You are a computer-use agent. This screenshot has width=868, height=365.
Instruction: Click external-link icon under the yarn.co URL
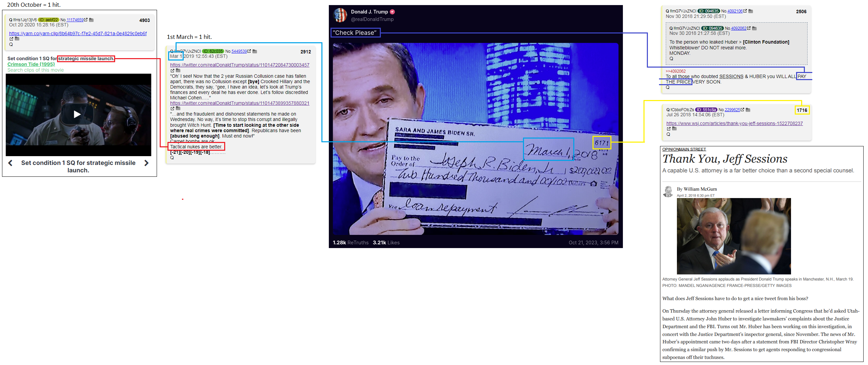click(11, 39)
